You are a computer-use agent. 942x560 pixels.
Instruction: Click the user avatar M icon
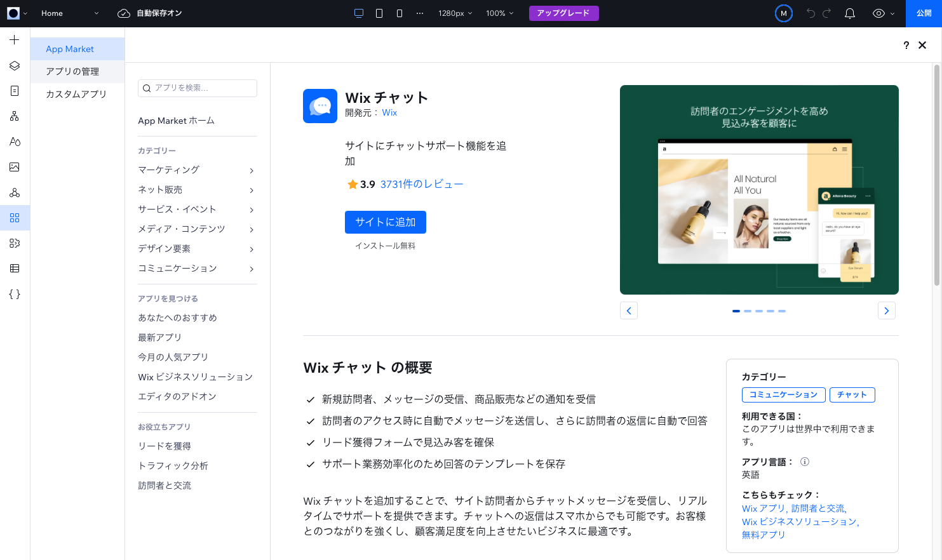pos(784,13)
